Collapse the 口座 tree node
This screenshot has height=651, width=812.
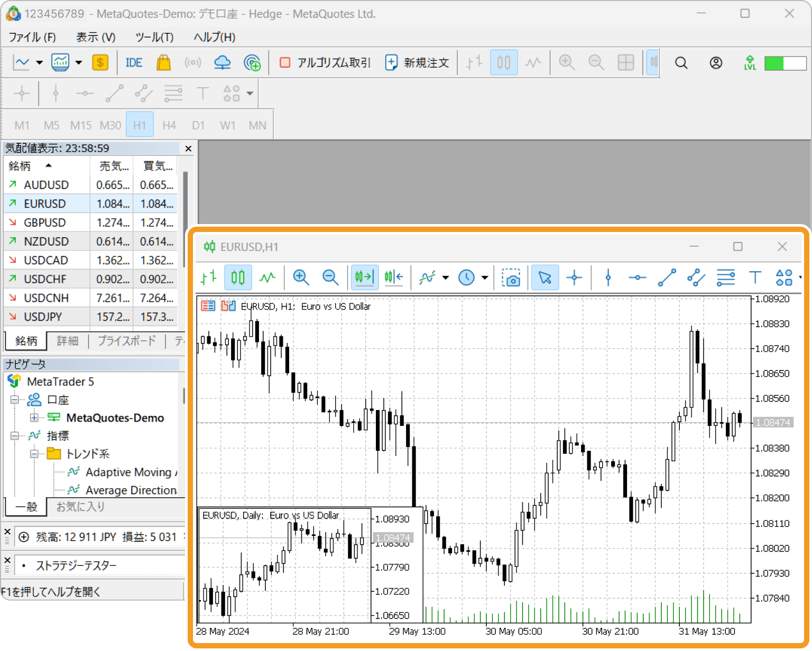pos(15,400)
